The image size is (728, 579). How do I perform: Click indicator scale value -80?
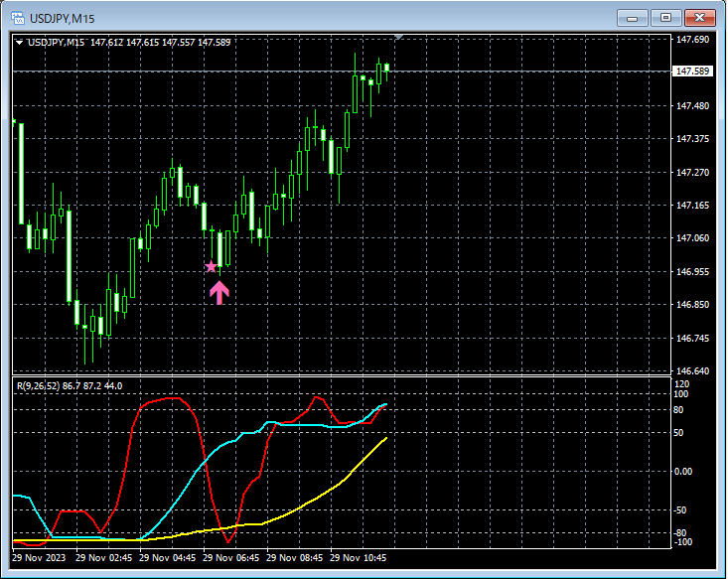point(679,533)
